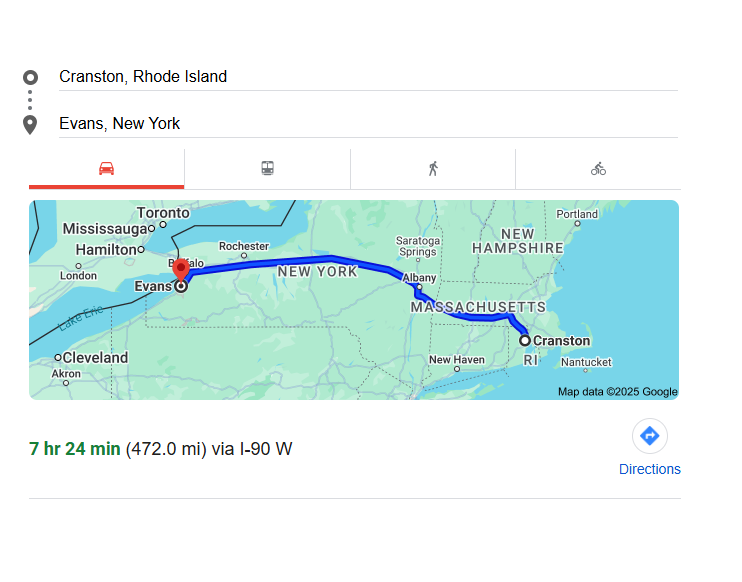Click the Portland label on map
742x582 pixels.
[x=577, y=214]
